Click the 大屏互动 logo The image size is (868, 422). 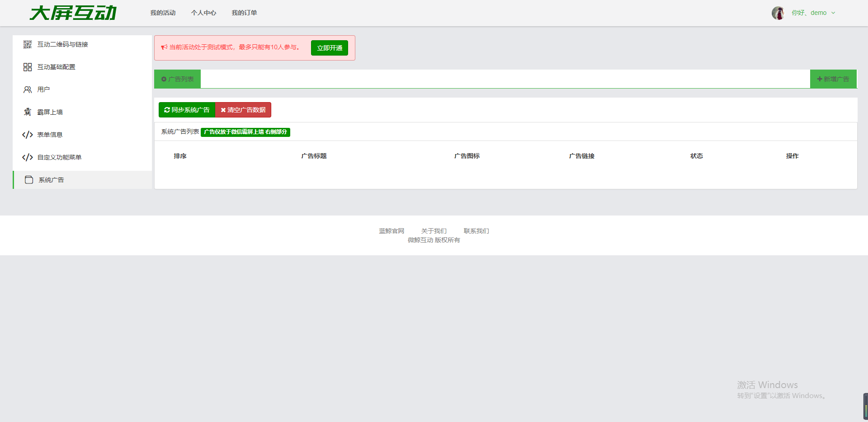tap(73, 13)
